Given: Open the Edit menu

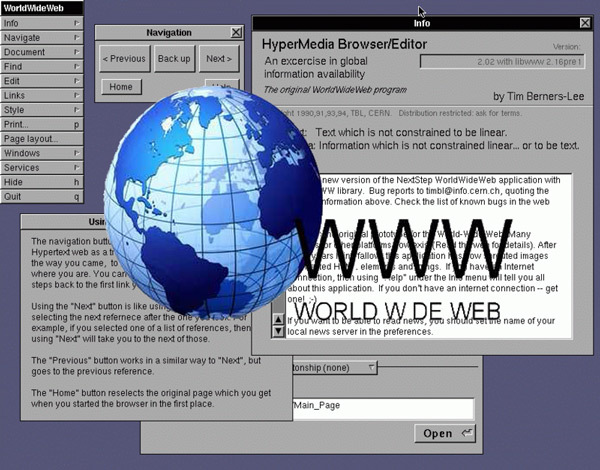Looking at the screenshot, I should [42, 81].
